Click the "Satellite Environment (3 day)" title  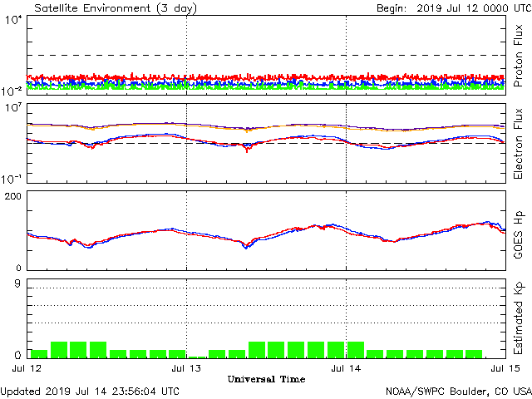(x=116, y=7)
